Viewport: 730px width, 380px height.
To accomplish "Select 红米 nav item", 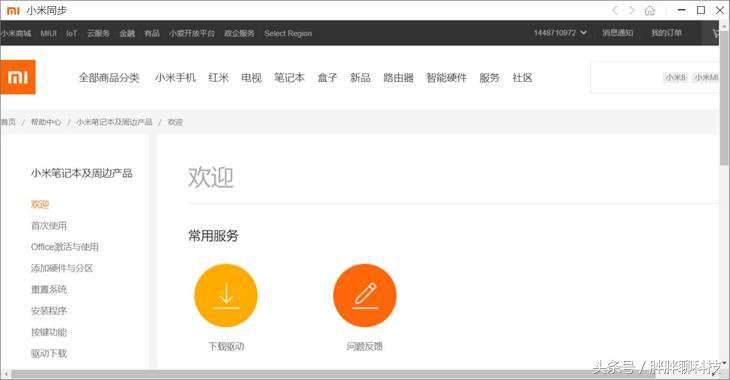I will click(x=218, y=78).
